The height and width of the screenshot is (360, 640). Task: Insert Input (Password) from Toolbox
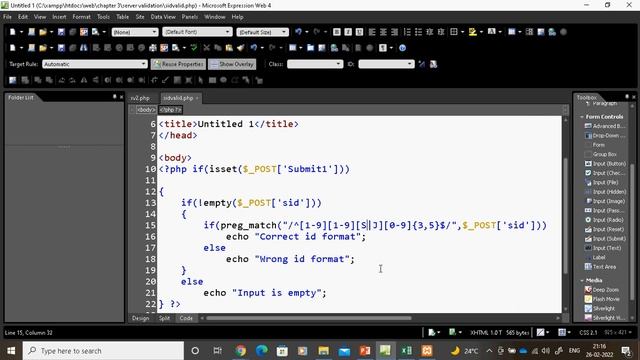point(604,211)
